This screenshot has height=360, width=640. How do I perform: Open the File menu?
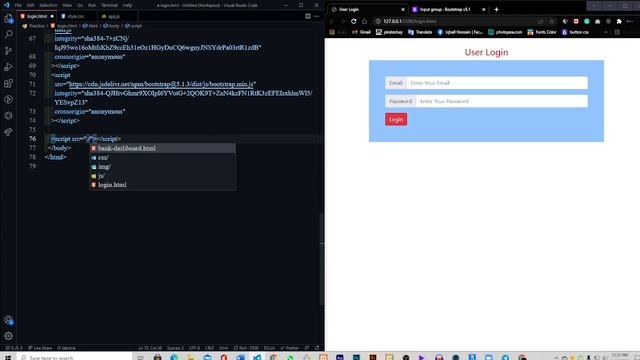(18, 5)
